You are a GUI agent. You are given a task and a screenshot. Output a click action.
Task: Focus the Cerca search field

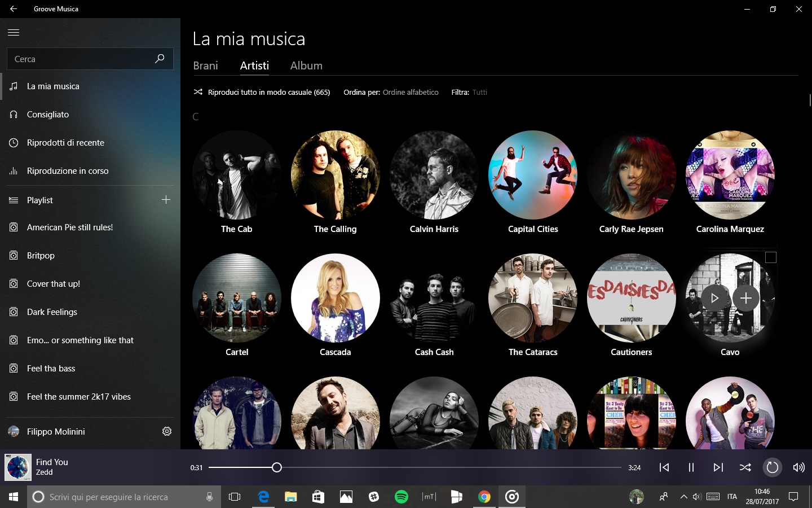(x=90, y=59)
